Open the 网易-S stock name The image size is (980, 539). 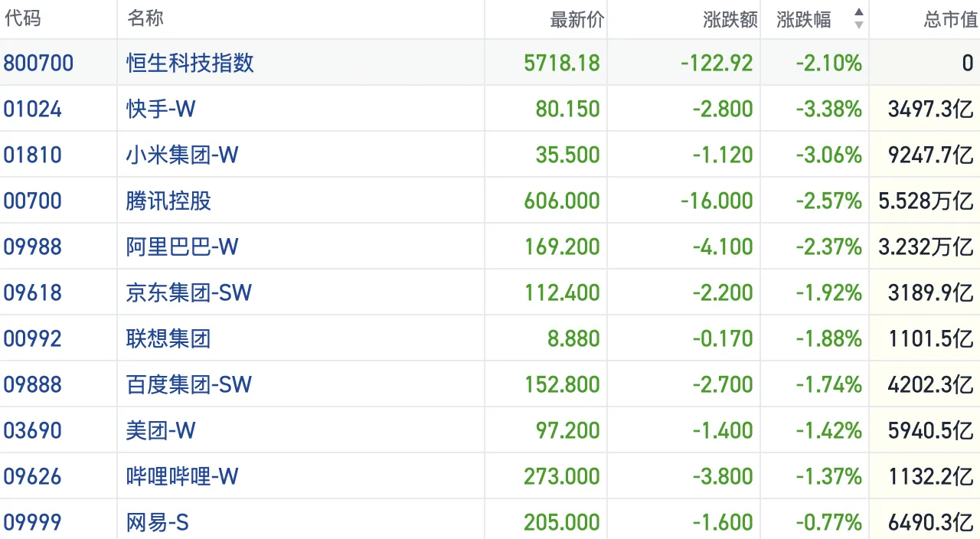tap(157, 522)
